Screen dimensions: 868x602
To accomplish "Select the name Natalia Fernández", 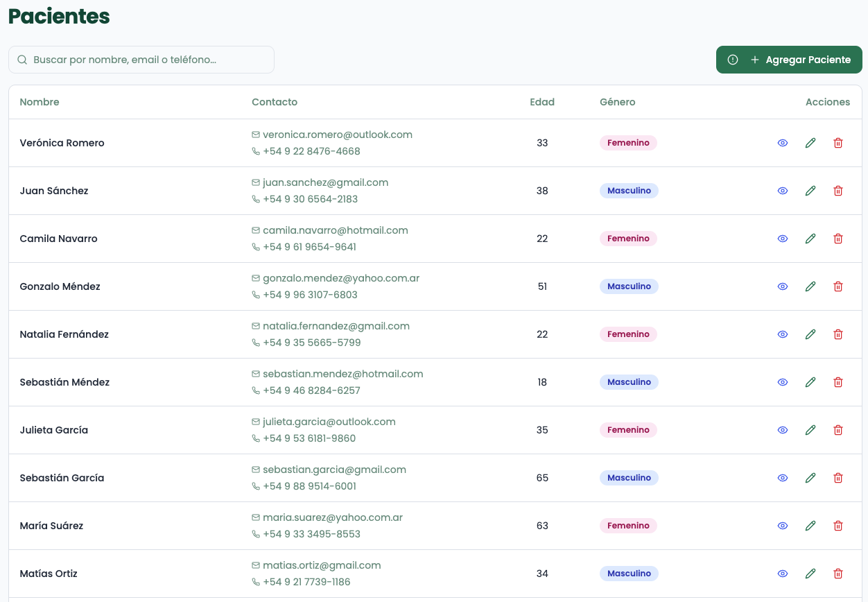I will [64, 334].
